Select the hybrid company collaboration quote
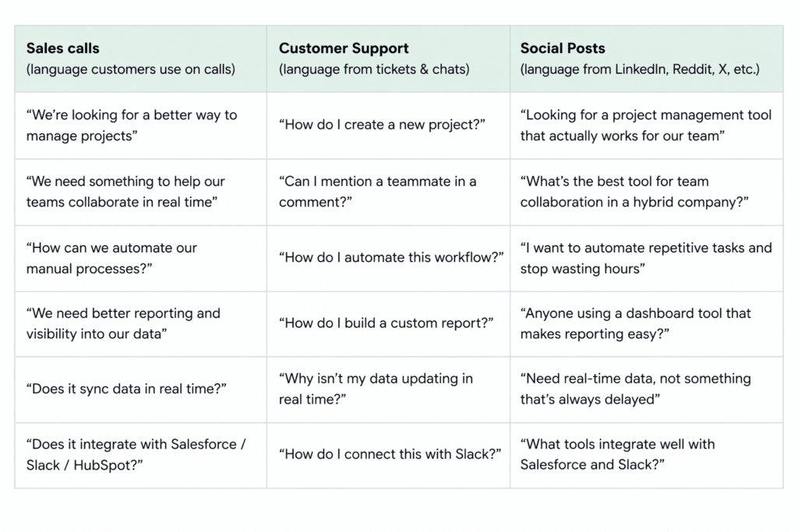Image resolution: width=798 pixels, height=532 pixels. tap(634, 192)
